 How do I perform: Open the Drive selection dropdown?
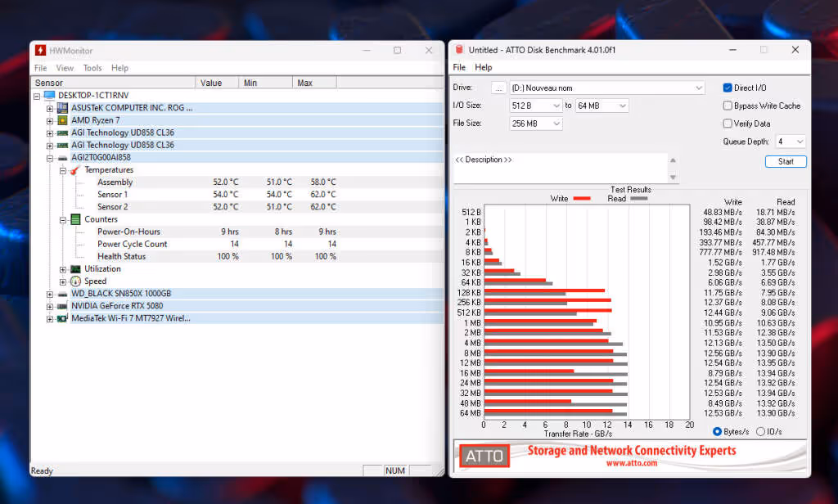(x=607, y=88)
